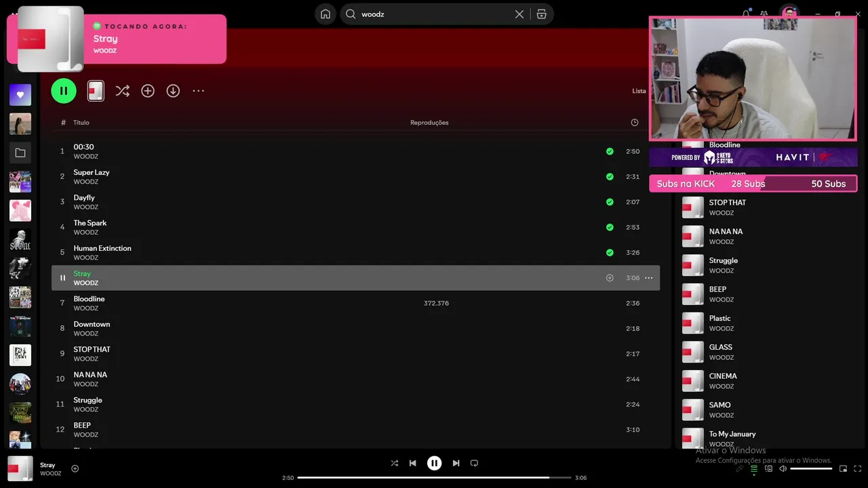Click the Título column header
Screen dimensions: 868x488
click(81, 123)
